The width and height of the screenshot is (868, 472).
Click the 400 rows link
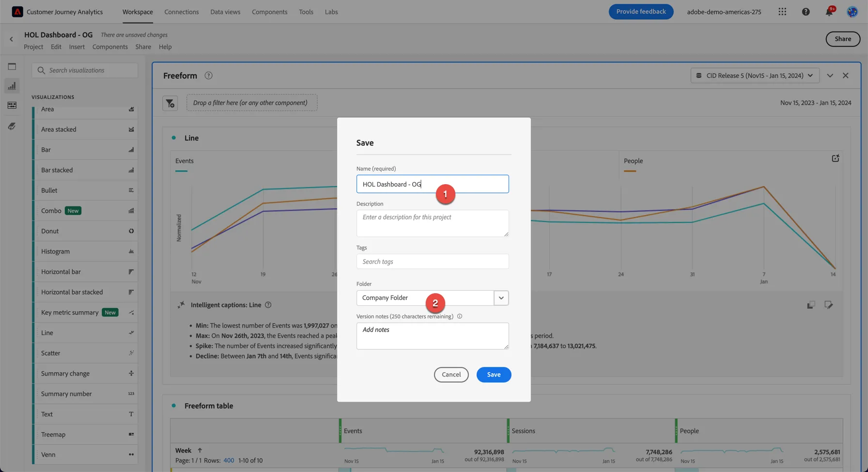coord(229,461)
